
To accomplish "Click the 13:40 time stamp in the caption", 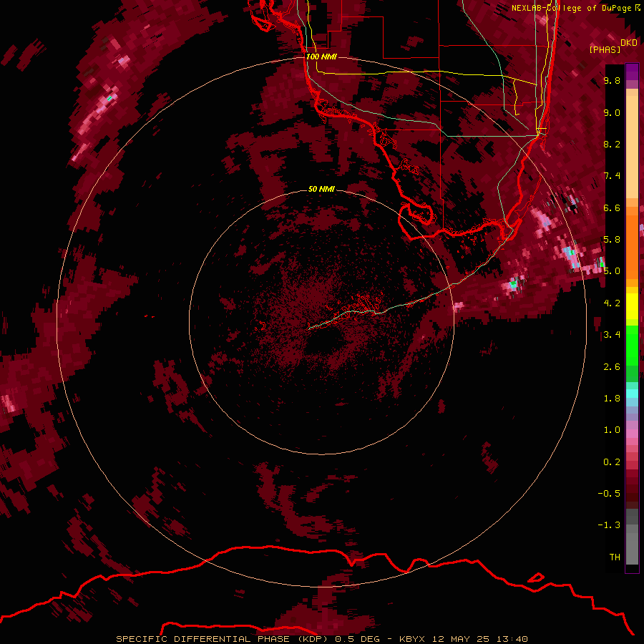I will tap(512, 639).
